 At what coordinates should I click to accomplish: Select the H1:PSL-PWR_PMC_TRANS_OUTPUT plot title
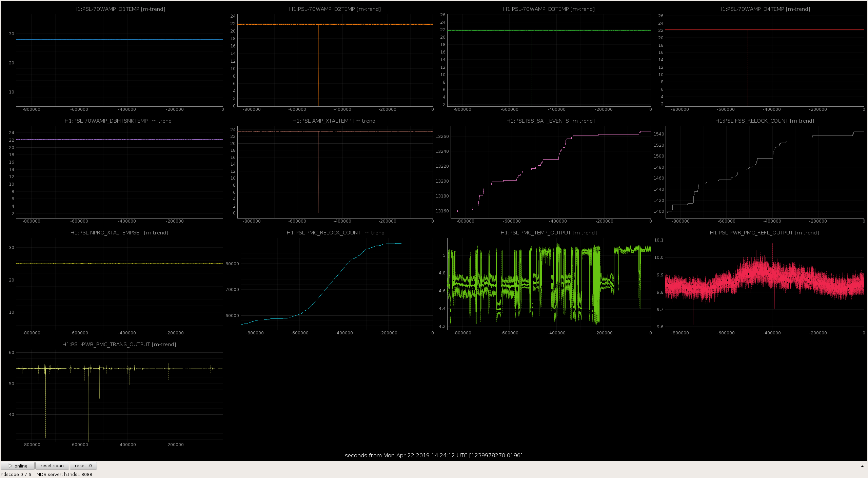pos(119,345)
